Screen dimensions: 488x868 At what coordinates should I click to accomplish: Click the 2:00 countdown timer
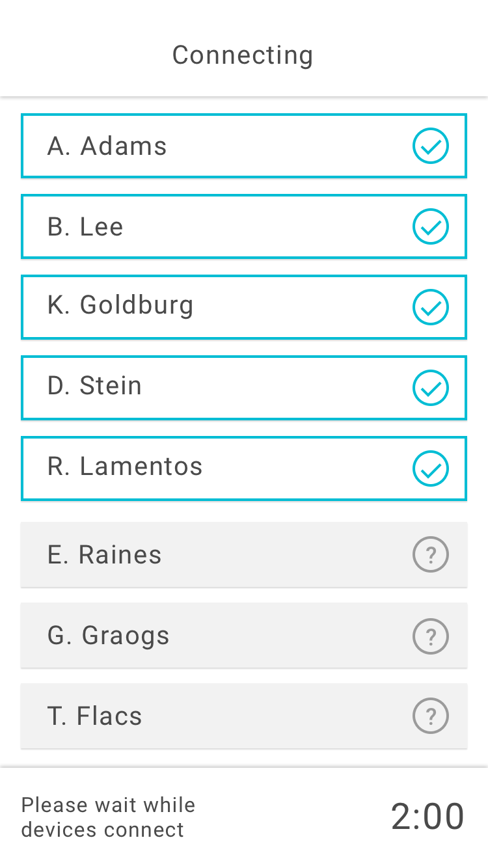[427, 817]
